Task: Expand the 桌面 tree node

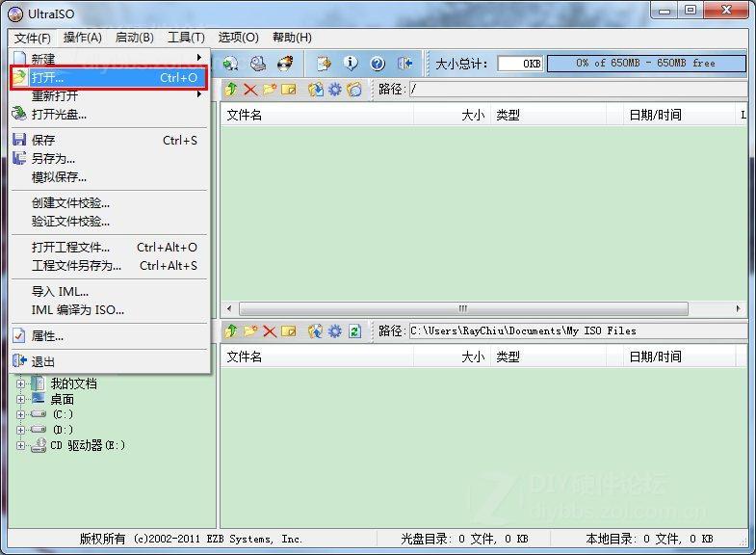Action: pos(21,399)
